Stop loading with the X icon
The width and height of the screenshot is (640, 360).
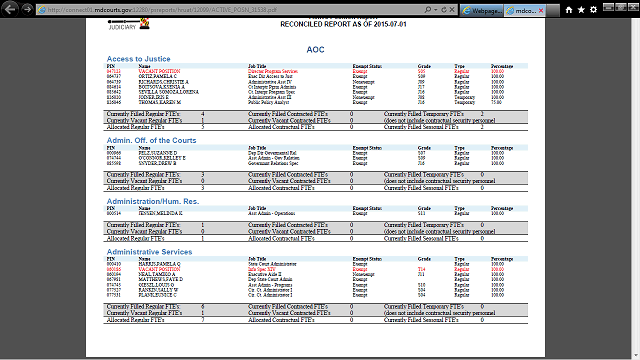(452, 10)
